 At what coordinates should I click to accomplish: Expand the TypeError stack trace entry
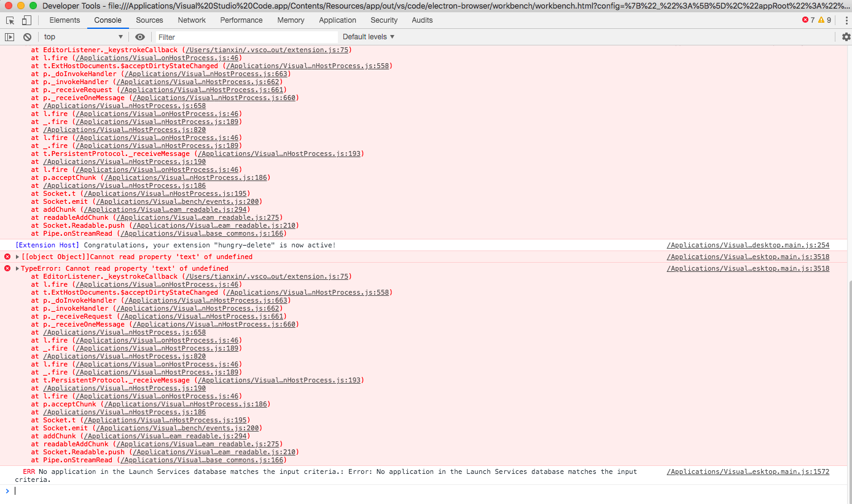[x=16, y=268]
